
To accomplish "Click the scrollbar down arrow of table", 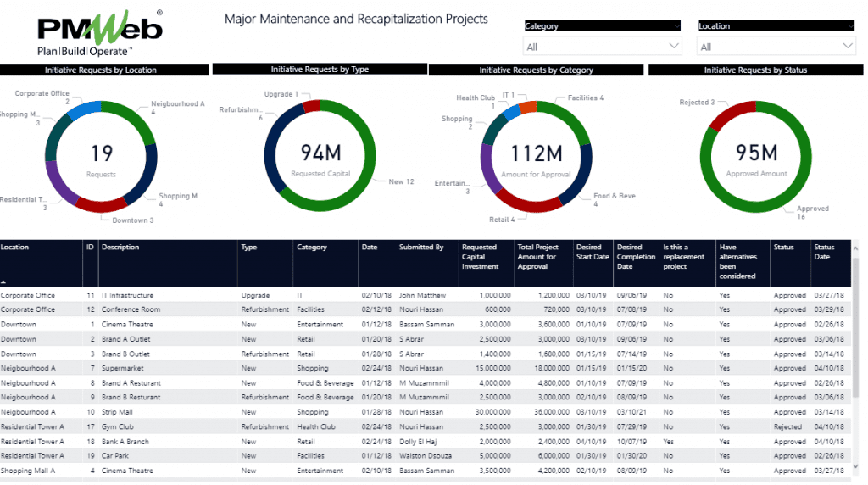I will [x=855, y=466].
